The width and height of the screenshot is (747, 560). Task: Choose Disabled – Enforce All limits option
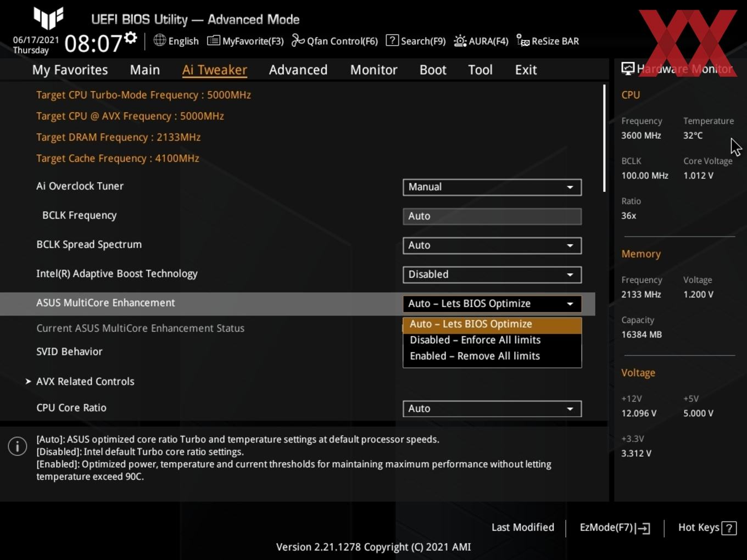pyautogui.click(x=492, y=340)
